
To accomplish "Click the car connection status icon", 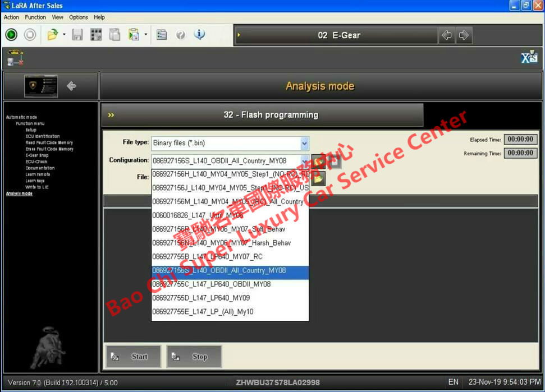I will tap(16, 58).
